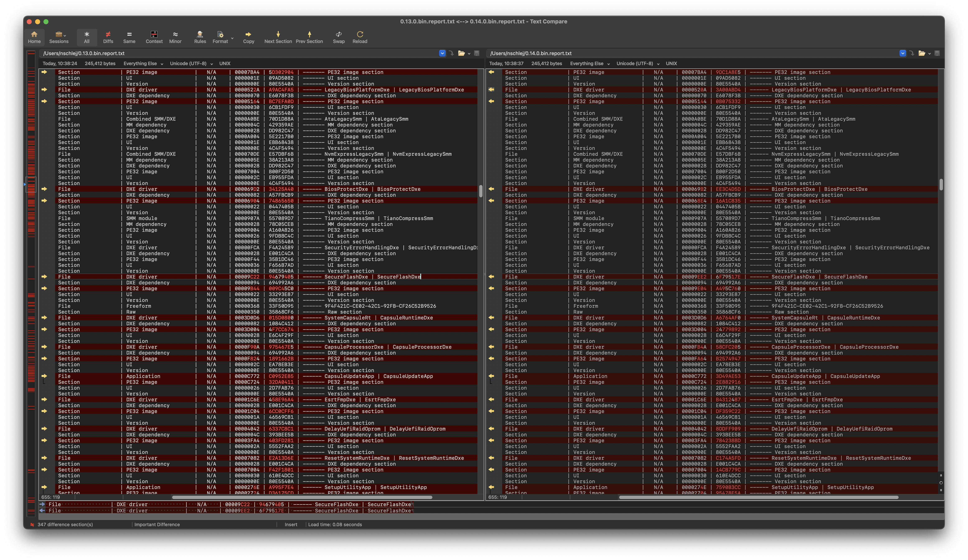Image resolution: width=968 pixels, height=560 pixels.
Task: Save the right file with the disk icon
Action: click(937, 53)
